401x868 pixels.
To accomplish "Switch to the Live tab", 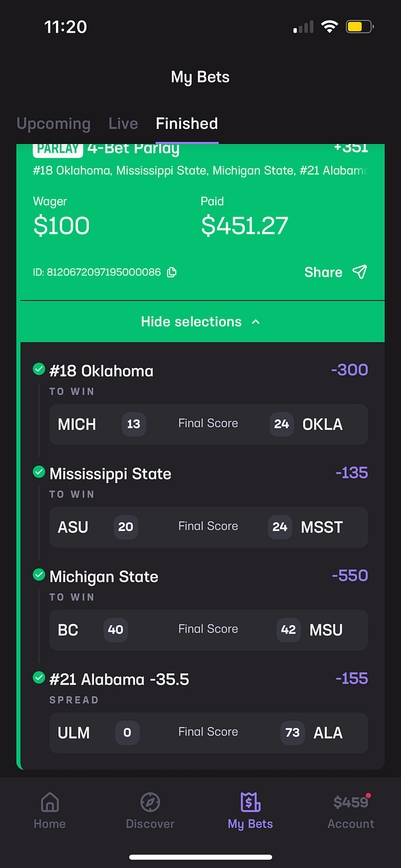I will (123, 124).
